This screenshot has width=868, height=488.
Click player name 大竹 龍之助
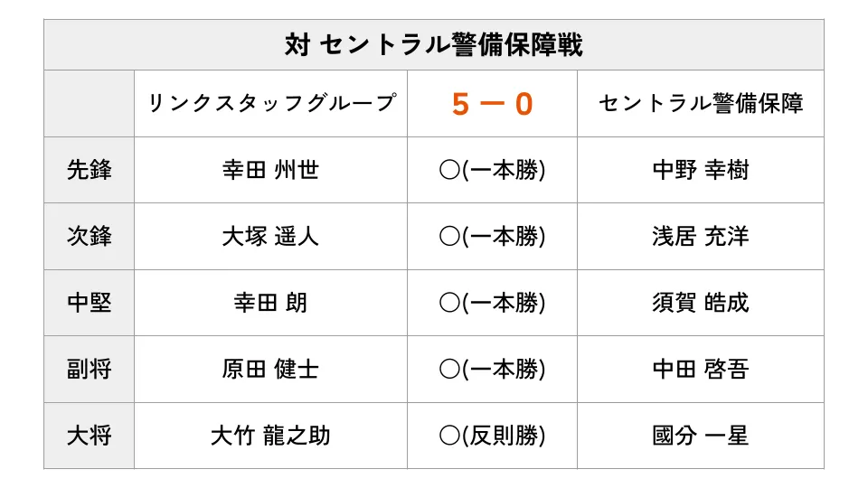(270, 436)
